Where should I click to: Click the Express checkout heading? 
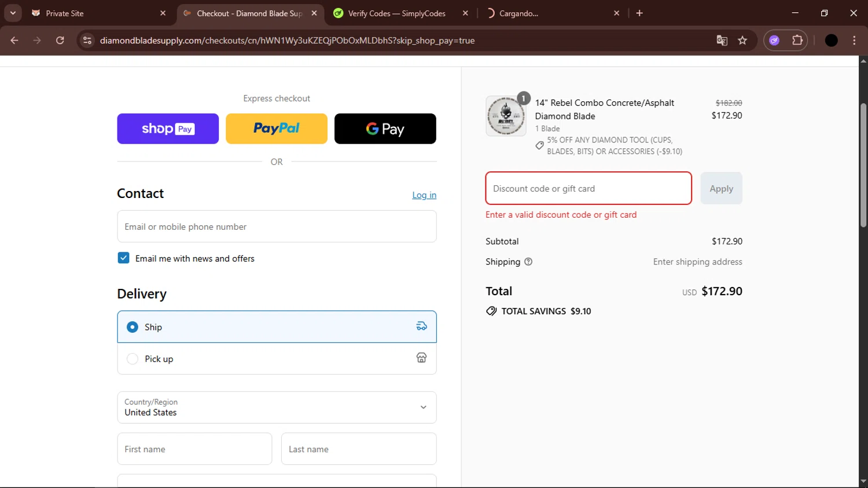277,98
